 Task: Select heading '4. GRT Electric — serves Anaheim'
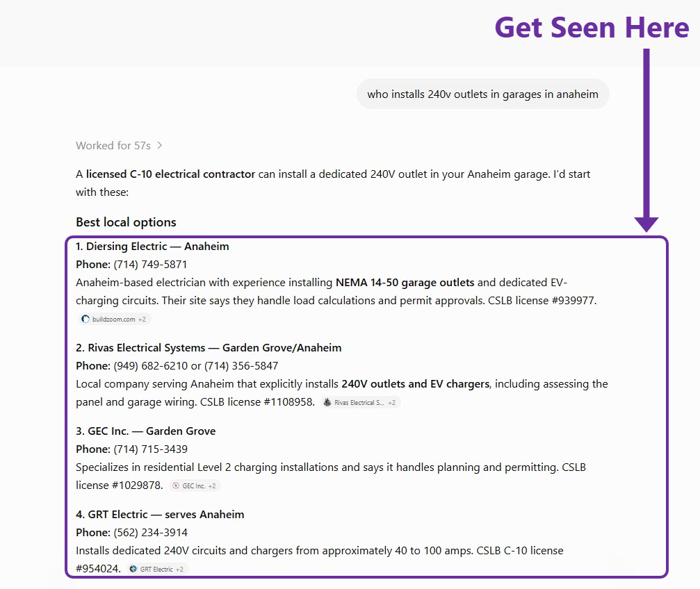tap(160, 515)
